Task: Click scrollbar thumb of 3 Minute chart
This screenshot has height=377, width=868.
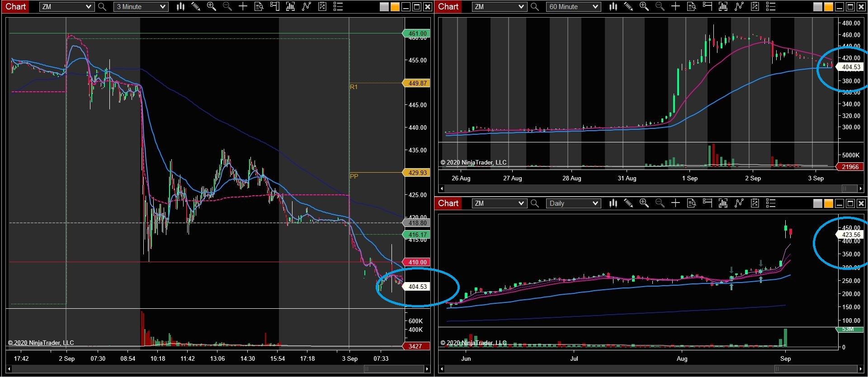Action: 393,369
